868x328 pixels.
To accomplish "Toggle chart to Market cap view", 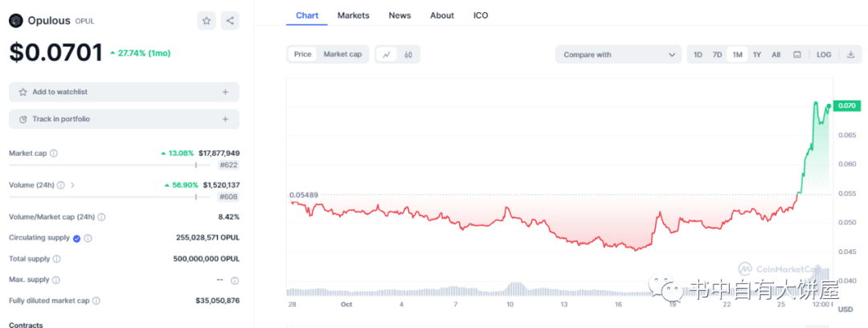I will [342, 55].
